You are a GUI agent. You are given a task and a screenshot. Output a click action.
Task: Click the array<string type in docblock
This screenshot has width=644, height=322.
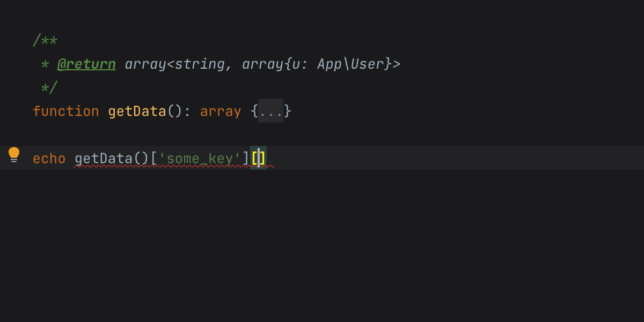point(174,64)
